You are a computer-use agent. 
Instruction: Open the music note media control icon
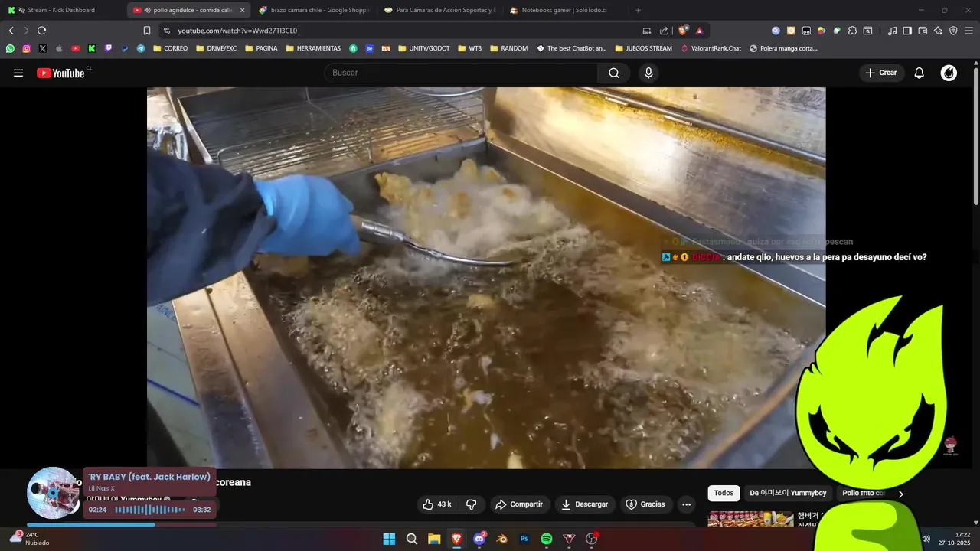click(892, 31)
